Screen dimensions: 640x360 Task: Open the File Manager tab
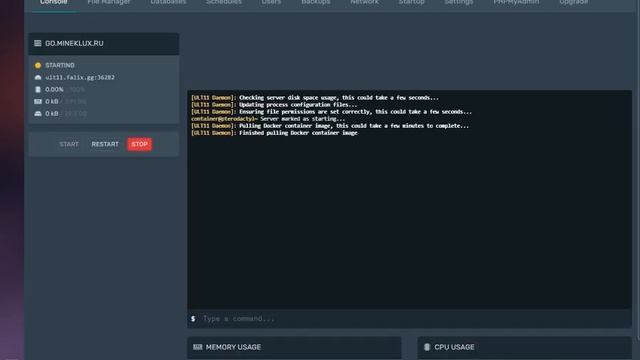pos(109,2)
